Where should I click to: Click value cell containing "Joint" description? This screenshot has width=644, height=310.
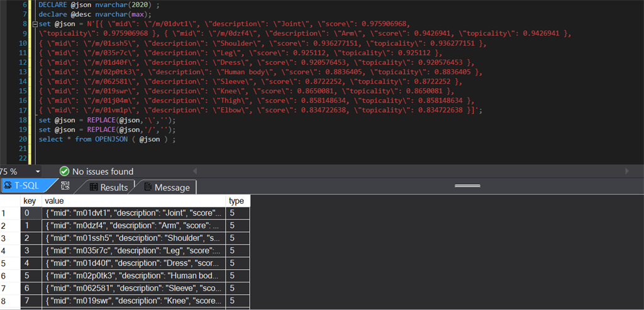point(135,213)
